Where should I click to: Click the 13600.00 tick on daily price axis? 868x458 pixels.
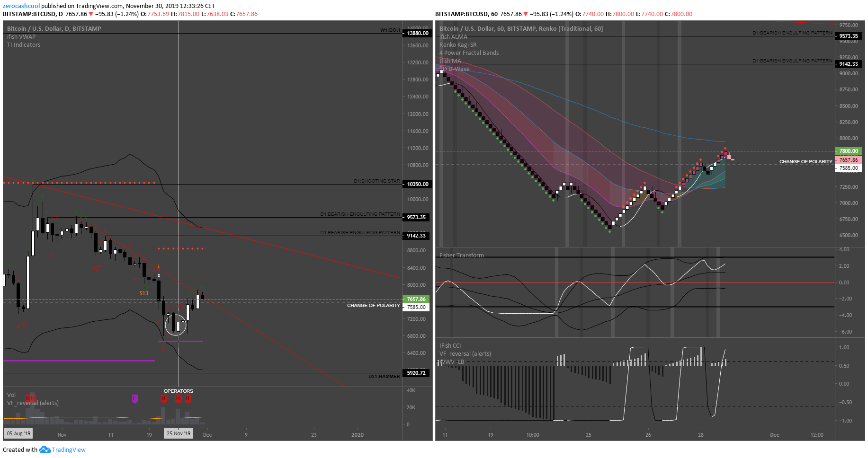point(418,45)
